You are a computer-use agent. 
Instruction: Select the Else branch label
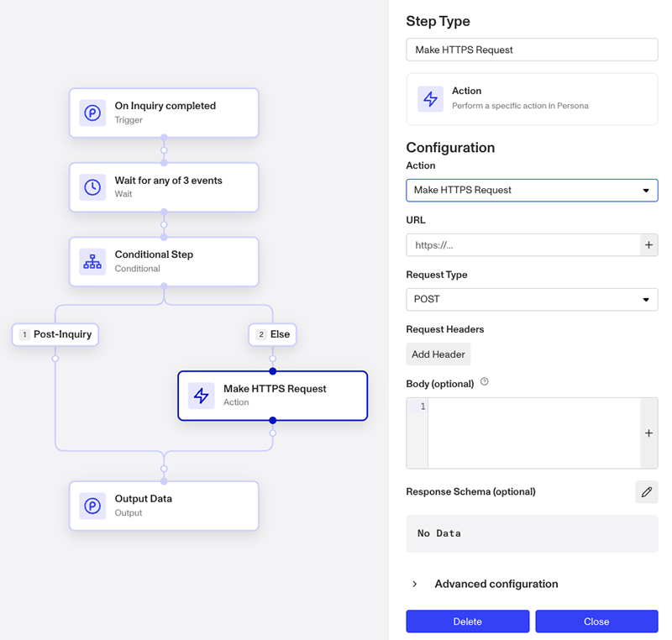[272, 334]
